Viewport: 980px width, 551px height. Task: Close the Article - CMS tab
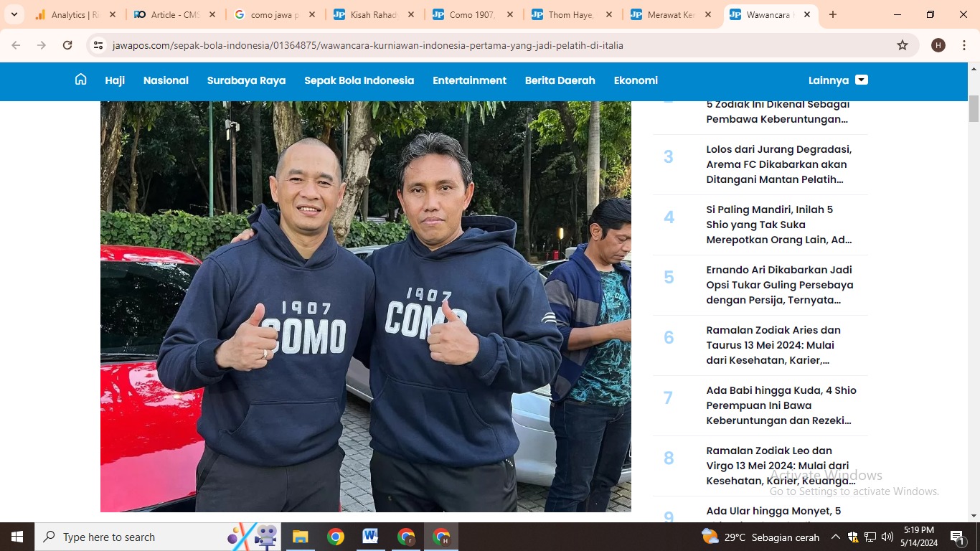212,14
